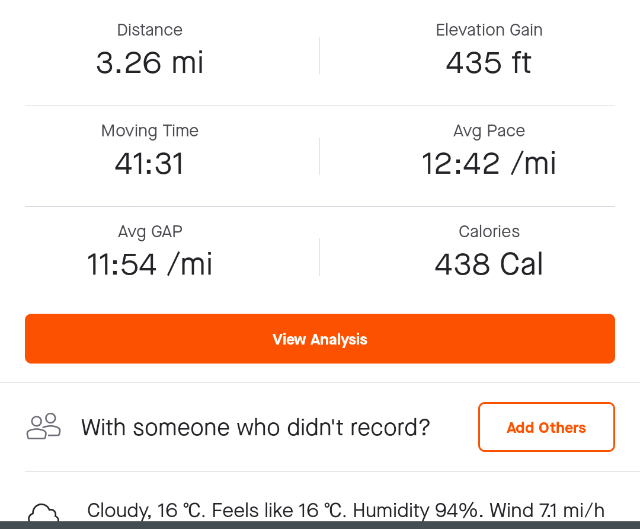Click the Elevation Gain label

point(489,30)
